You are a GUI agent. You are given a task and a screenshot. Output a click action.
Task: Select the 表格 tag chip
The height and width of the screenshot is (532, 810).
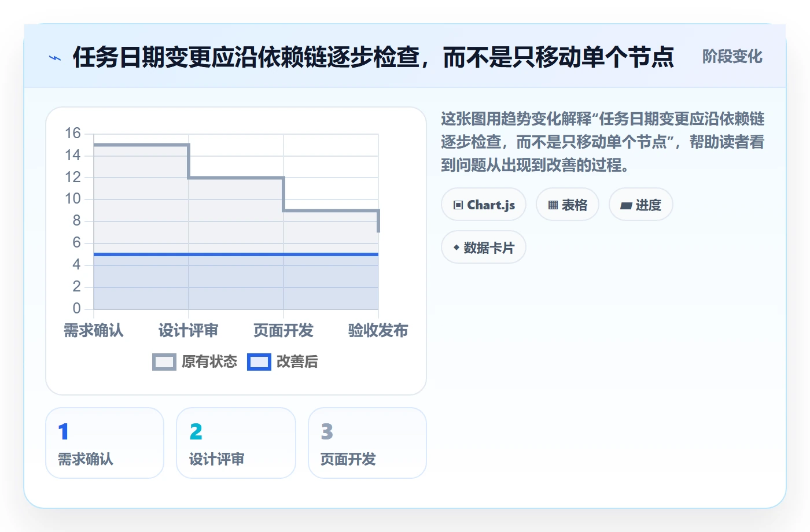(x=568, y=205)
